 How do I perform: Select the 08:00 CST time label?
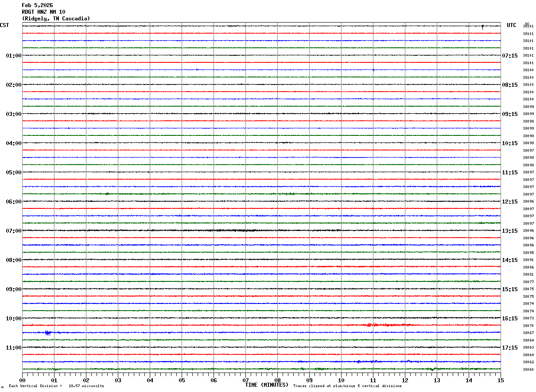click(14, 260)
